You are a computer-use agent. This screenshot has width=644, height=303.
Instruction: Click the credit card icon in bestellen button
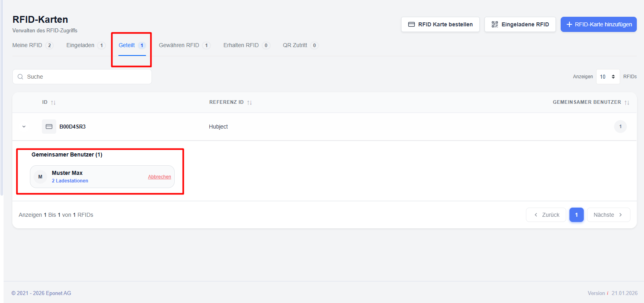pyautogui.click(x=412, y=24)
